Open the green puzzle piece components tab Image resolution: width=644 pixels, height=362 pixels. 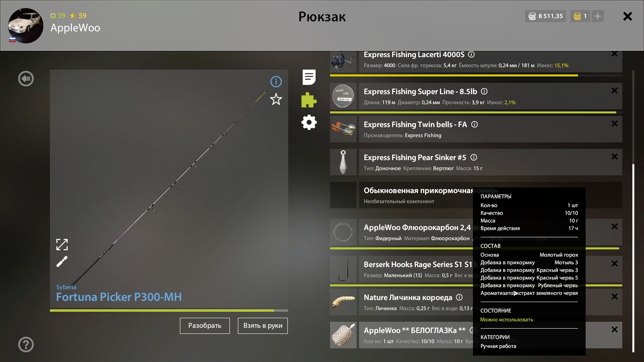309,100
